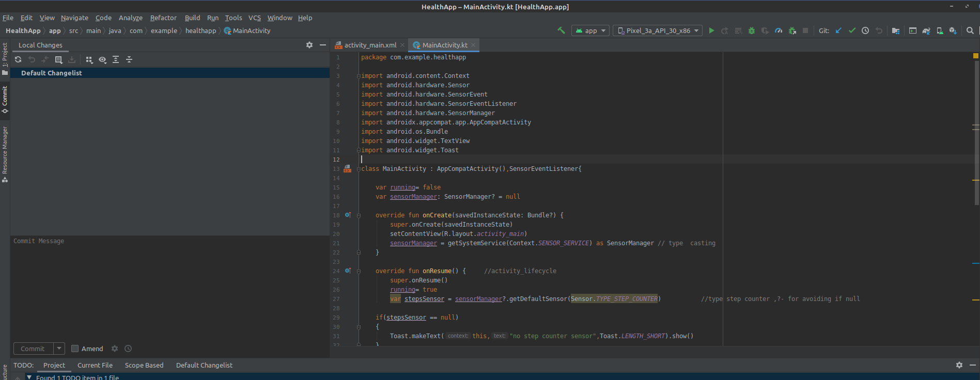
Task: Click Git commit checkmark icon
Action: [x=852, y=31]
